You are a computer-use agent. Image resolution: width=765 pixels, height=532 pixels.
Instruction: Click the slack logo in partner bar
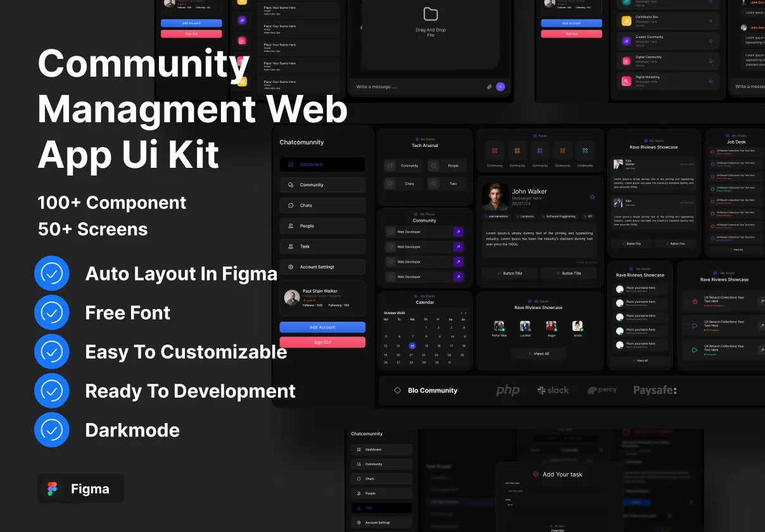point(553,390)
